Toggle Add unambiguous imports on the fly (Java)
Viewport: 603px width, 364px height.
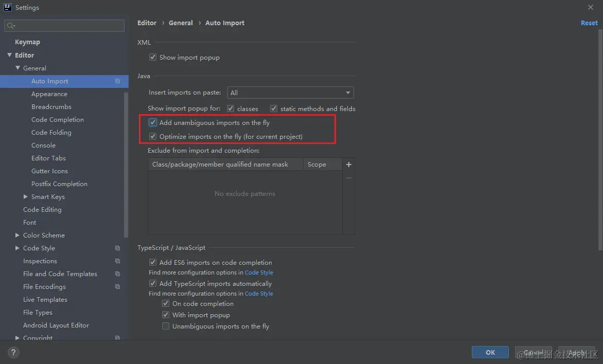click(153, 122)
